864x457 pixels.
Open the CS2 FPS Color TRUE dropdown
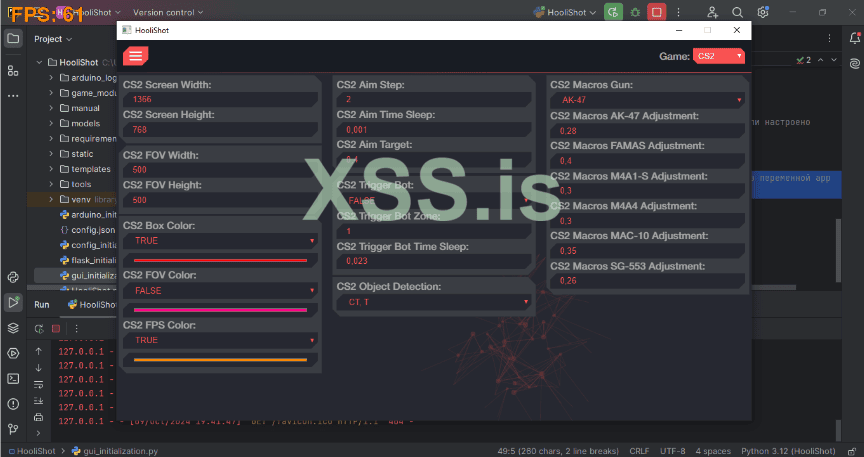[x=220, y=340]
